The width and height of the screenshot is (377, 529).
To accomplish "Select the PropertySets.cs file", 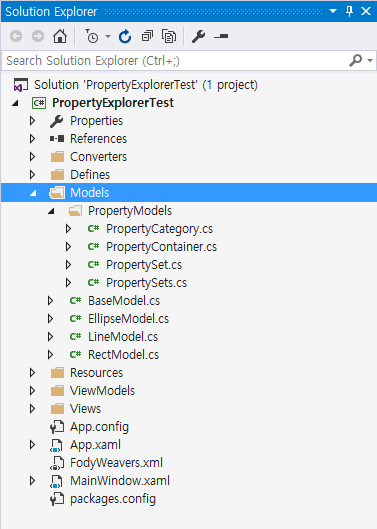I will (146, 283).
